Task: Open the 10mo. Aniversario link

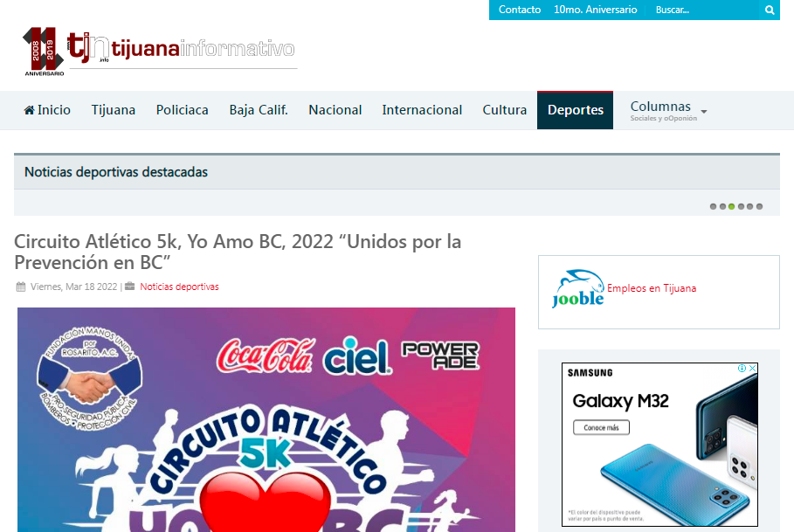Action: click(x=596, y=10)
